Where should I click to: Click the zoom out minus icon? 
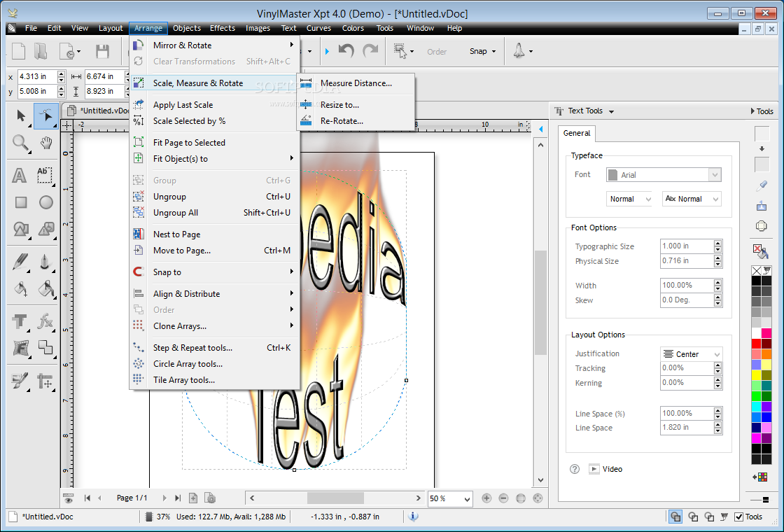(x=503, y=498)
